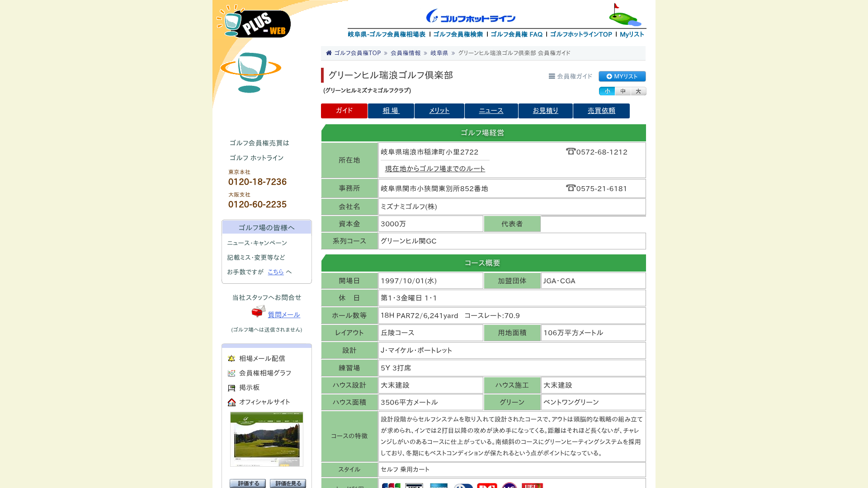This screenshot has height=488, width=868.
Task: Click the オフィシャルサイト house icon
Action: (x=231, y=402)
